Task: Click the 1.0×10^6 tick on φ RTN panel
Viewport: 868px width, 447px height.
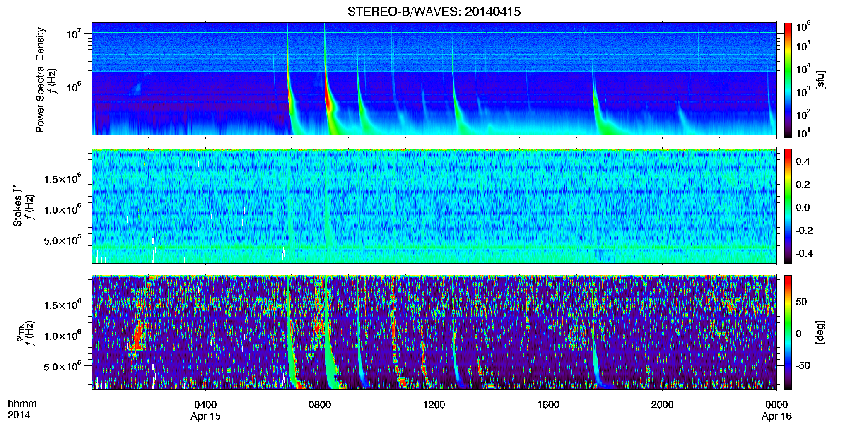Action: coord(63,336)
